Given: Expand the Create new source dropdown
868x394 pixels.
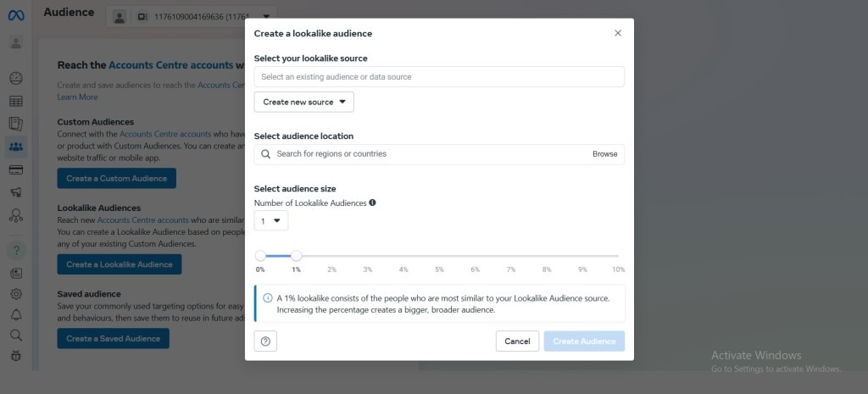Looking at the screenshot, I should [x=303, y=102].
